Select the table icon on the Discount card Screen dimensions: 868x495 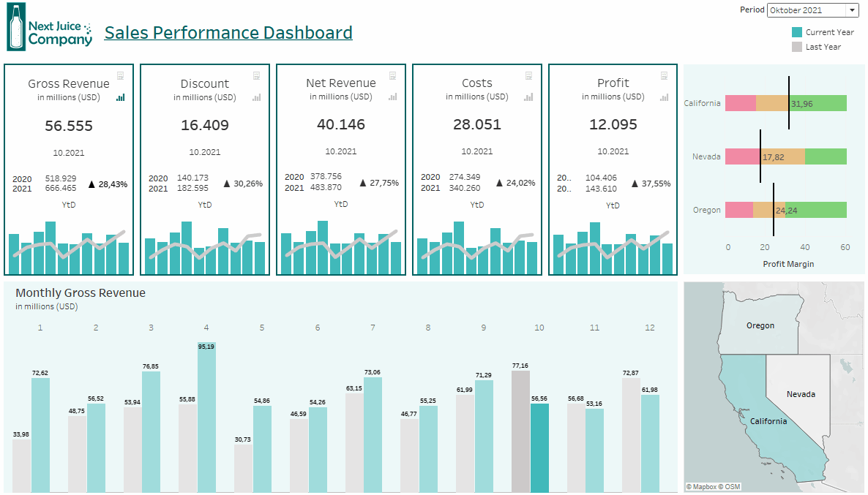tap(256, 75)
